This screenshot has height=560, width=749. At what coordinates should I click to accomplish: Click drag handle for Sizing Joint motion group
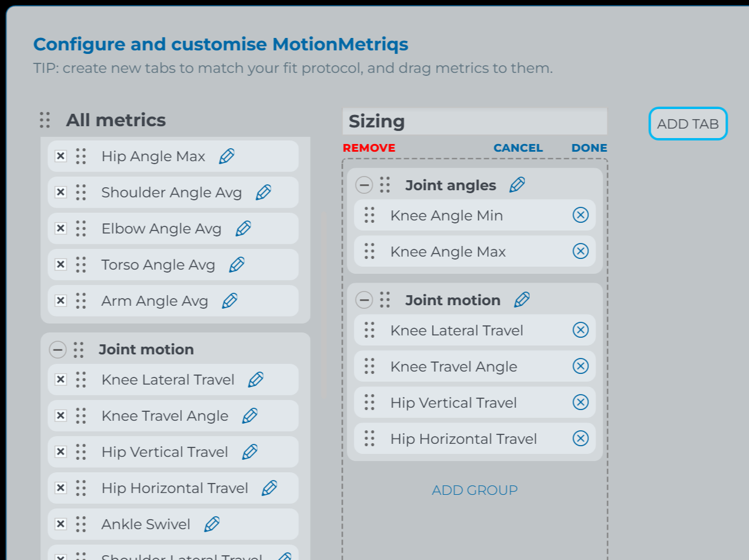pyautogui.click(x=385, y=300)
